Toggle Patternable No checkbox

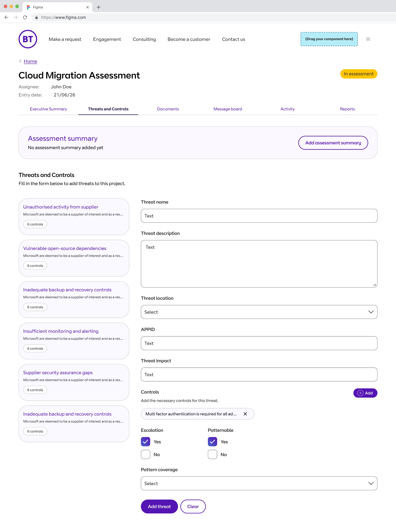pyautogui.click(x=212, y=454)
